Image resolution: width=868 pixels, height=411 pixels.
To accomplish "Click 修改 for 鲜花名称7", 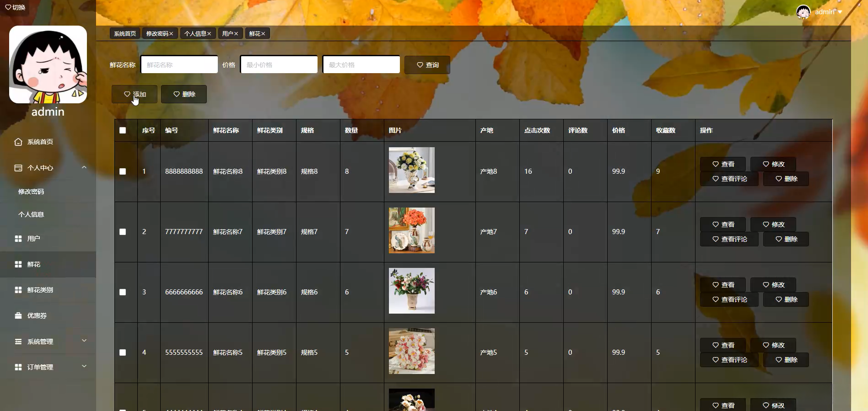I will pyautogui.click(x=773, y=224).
